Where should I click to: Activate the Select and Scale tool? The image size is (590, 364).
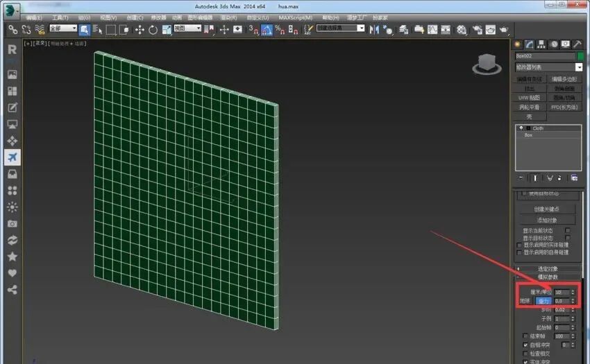click(167, 30)
